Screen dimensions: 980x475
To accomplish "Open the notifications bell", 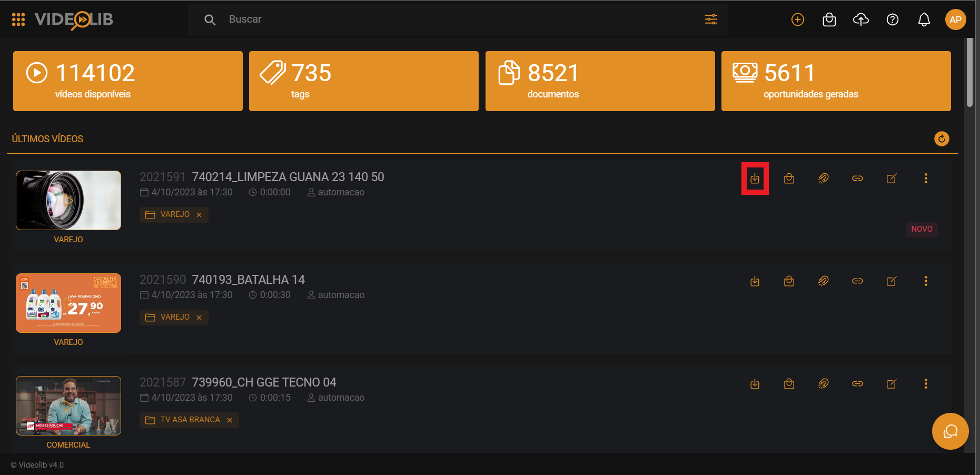I will click(x=924, y=19).
